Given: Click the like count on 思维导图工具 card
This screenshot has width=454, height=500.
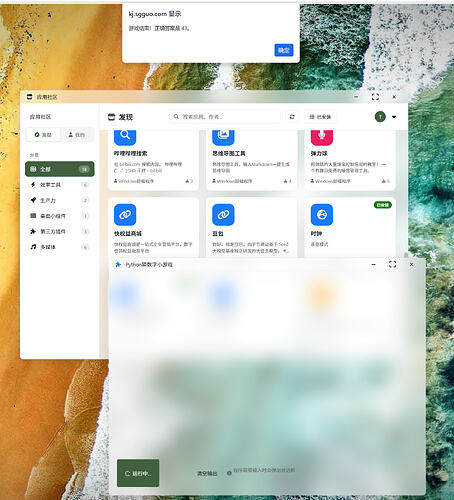Looking at the screenshot, I should tap(287, 181).
